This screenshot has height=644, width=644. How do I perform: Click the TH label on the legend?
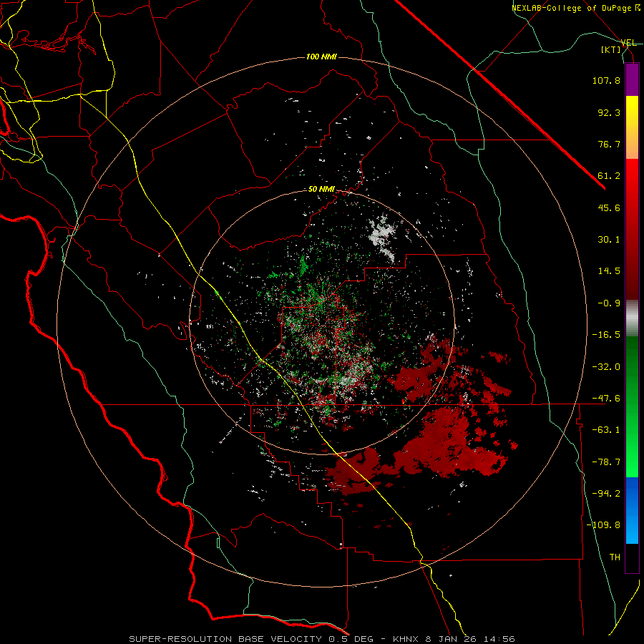coord(615,557)
